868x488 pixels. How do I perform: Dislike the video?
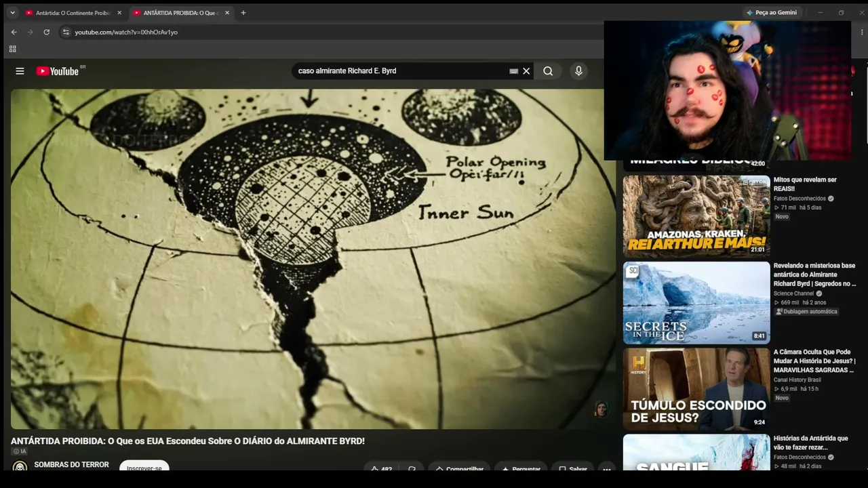(412, 468)
